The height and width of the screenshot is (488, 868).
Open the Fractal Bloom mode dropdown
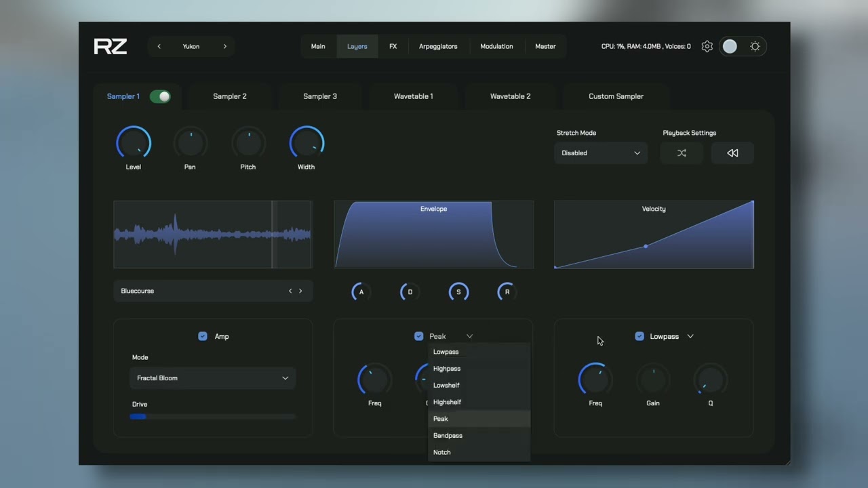[212, 378]
